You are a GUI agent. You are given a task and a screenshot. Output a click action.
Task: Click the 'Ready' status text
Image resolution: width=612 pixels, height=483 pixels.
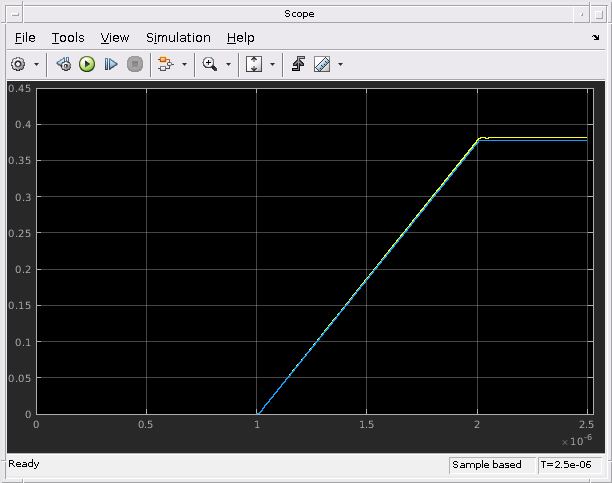pos(24,464)
